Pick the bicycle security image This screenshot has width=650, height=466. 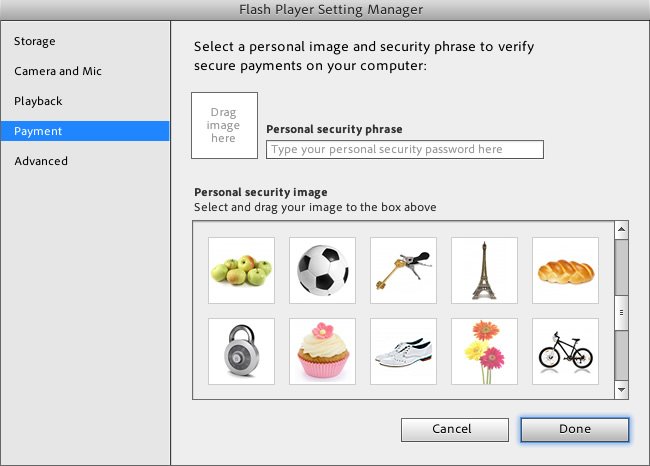565,351
